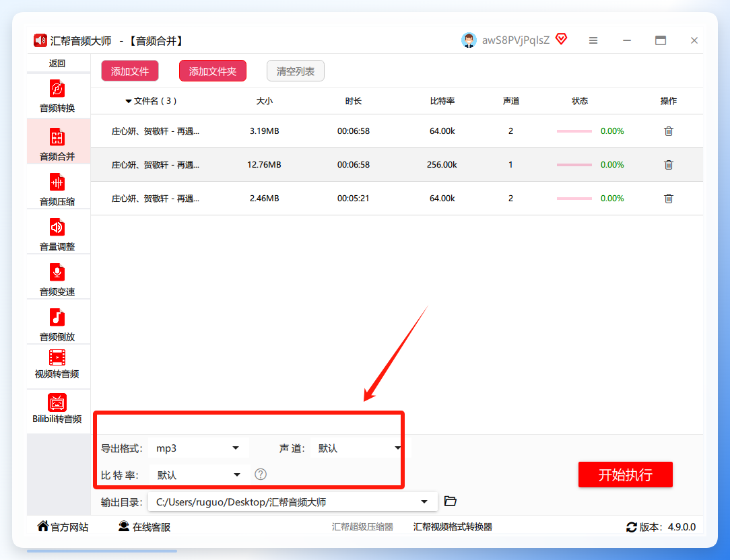
Task: Browse output folder with folder icon
Action: coord(451,501)
